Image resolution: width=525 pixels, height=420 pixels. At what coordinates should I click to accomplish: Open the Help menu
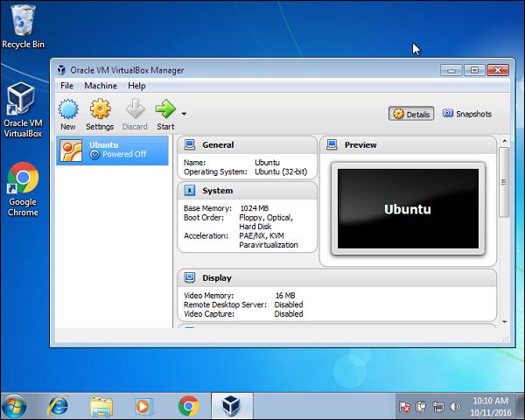pyautogui.click(x=136, y=86)
